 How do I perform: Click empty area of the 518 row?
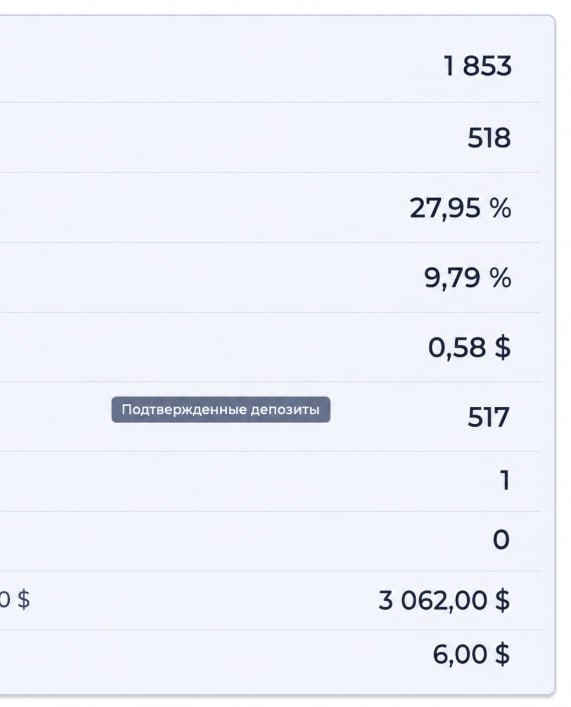[x=226, y=138]
